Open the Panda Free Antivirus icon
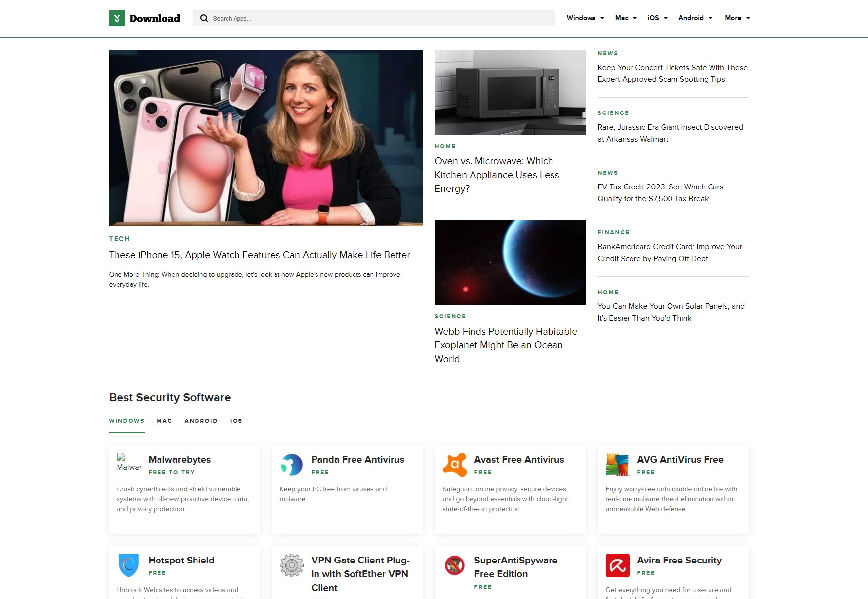868x599 pixels. click(292, 465)
